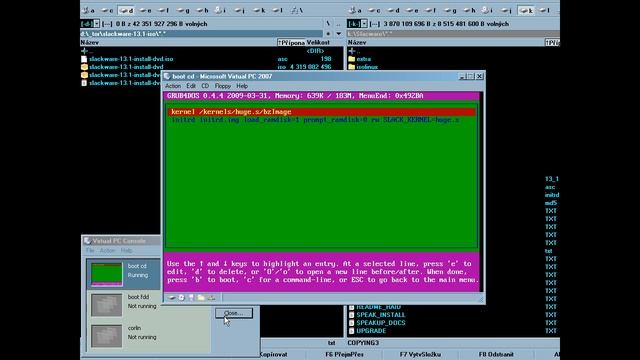Switch right panel to drive c

pyautogui.click(x=374, y=10)
